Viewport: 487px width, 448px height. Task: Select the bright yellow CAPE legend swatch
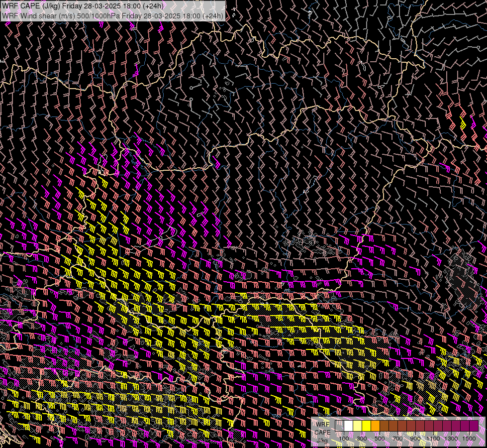[367, 426]
